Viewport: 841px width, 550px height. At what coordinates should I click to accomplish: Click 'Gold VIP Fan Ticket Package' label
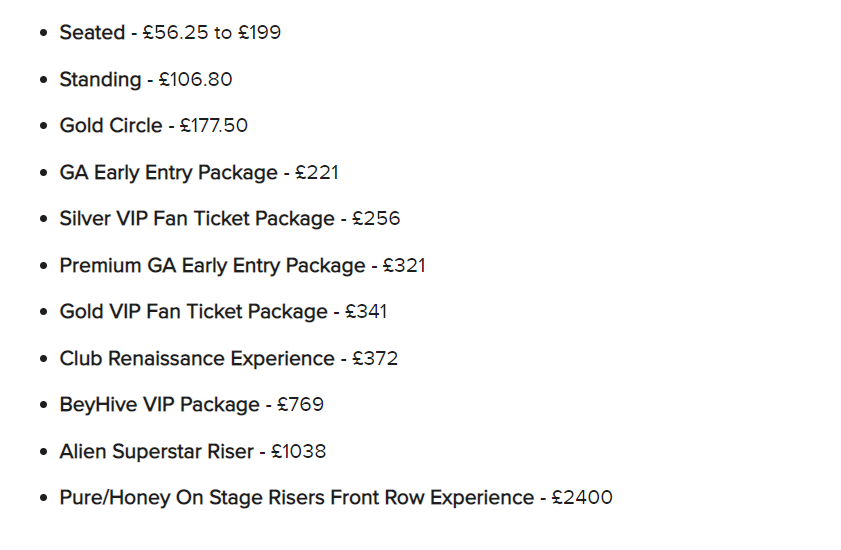coord(194,312)
